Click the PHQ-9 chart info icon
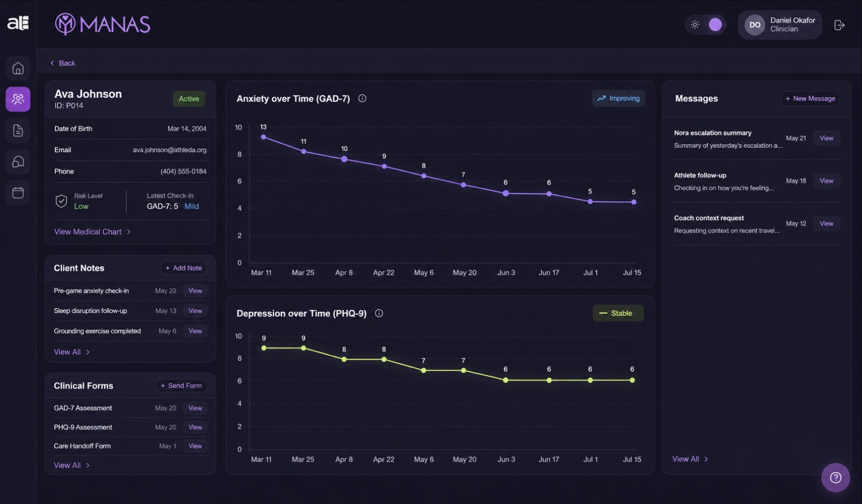 pyautogui.click(x=379, y=313)
